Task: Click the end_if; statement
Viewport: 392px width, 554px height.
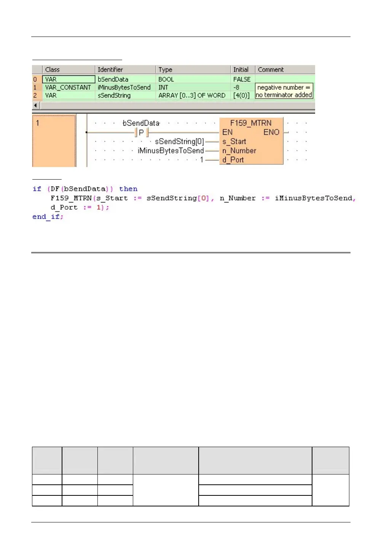Action: point(48,217)
